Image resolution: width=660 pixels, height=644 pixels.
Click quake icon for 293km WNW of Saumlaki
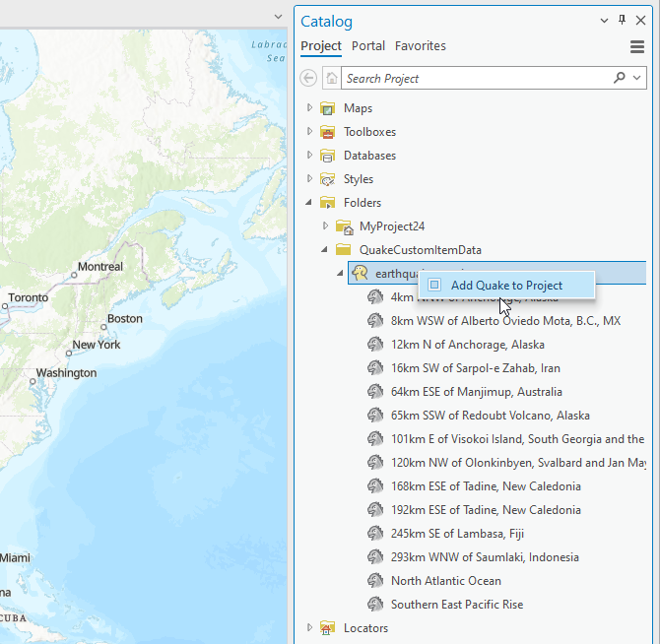[375, 556]
